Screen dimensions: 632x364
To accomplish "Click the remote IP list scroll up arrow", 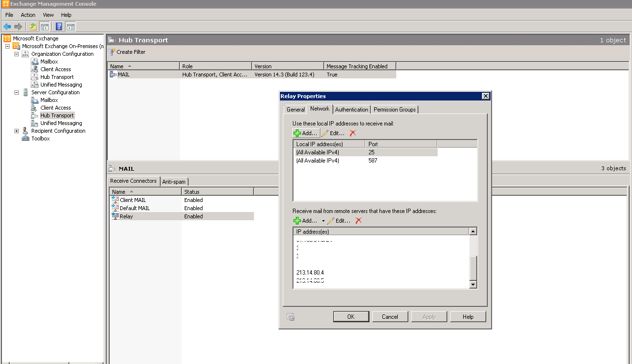I will (473, 231).
